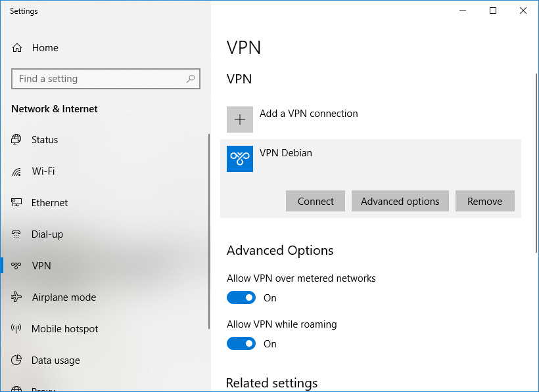Screen dimensions: 539x392
Task: Click the Status globe icon
Action: [16, 140]
